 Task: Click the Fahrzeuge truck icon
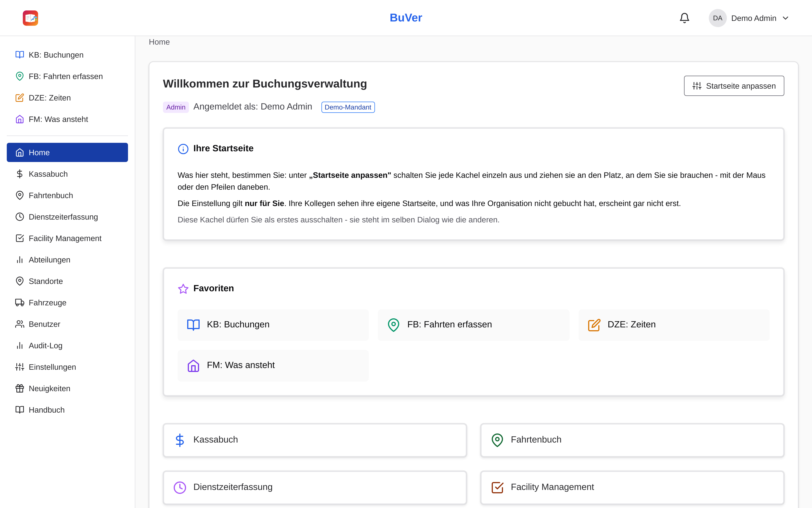coord(20,303)
